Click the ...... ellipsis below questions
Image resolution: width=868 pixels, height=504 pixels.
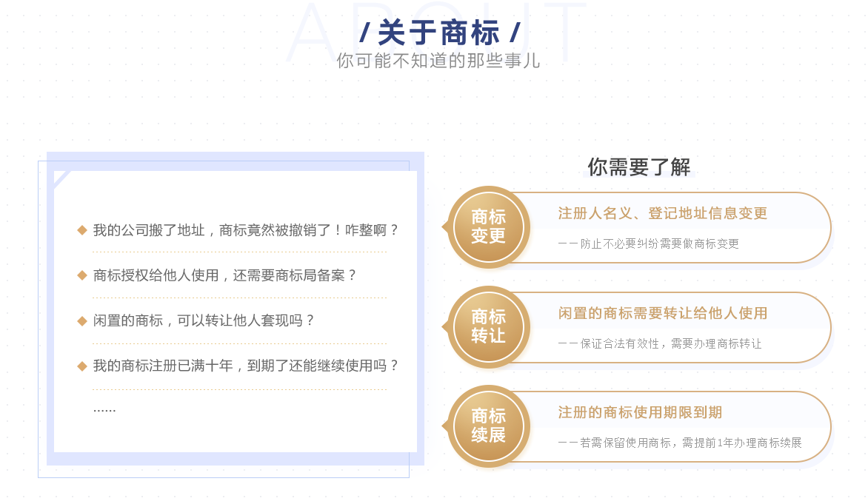click(104, 409)
